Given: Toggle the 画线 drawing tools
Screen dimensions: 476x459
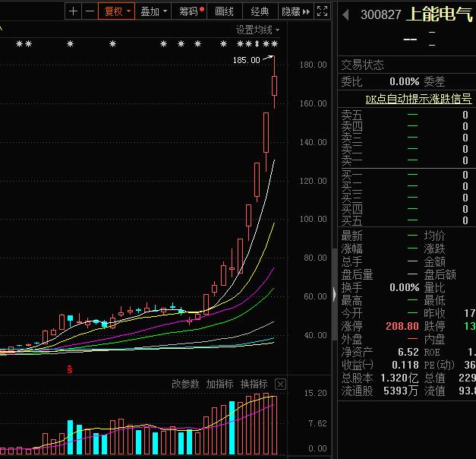Looking at the screenshot, I should point(225,11).
